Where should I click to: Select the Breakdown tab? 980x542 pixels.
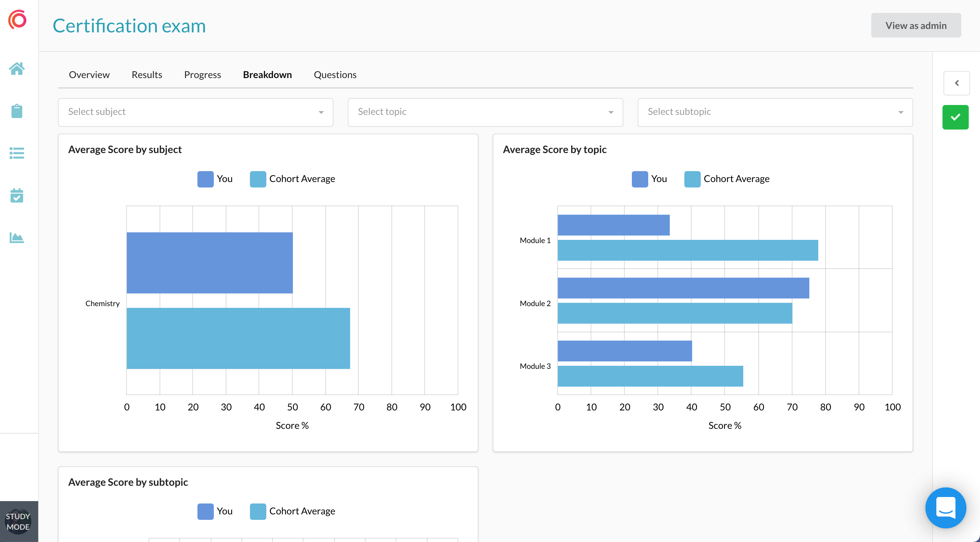tap(267, 75)
